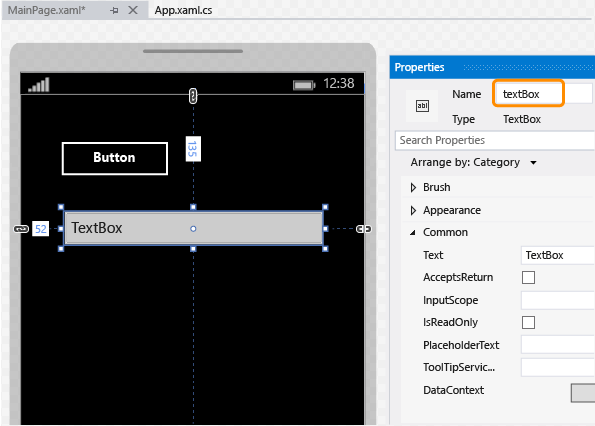Select the TextBox control on the phone canvas
This screenshot has width=595, height=426.
tap(193, 228)
